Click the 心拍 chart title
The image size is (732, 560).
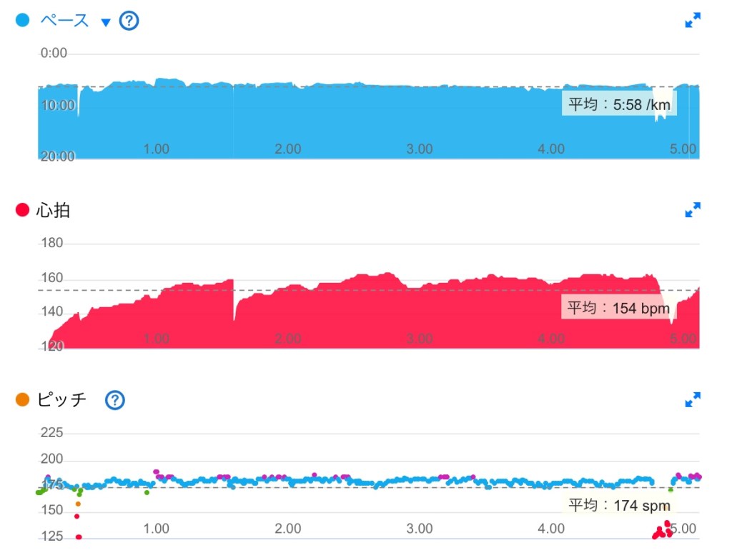tap(53, 210)
